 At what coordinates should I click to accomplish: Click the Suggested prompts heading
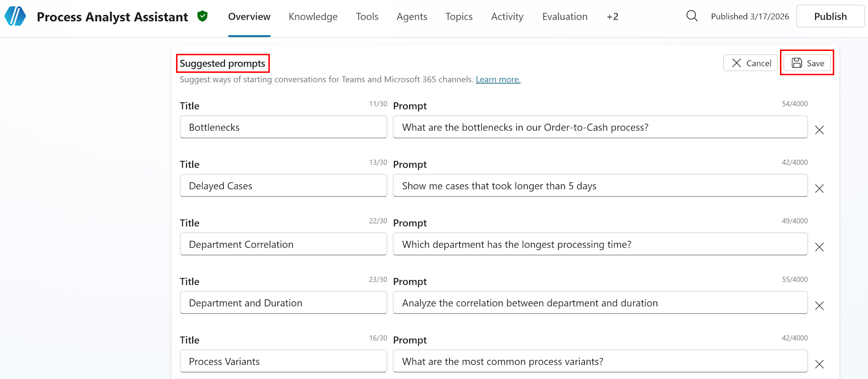pos(222,63)
